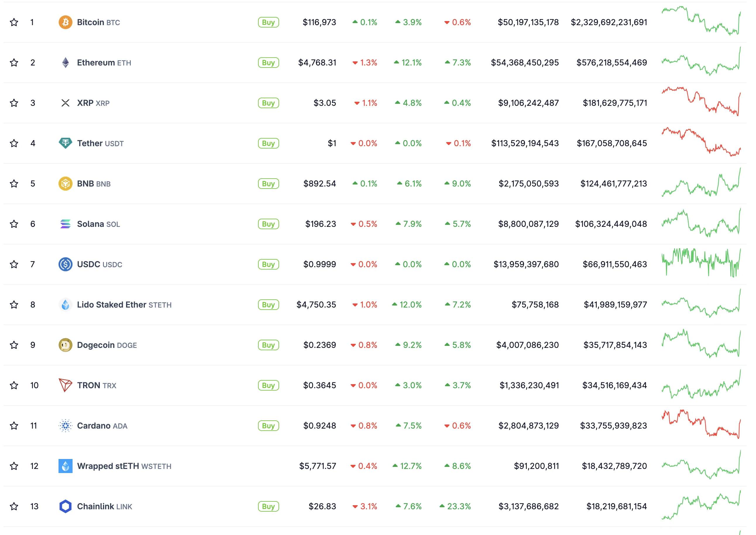Buy Ethereum using its Buy button
Viewport: 756px width, 535px height.
pos(269,63)
